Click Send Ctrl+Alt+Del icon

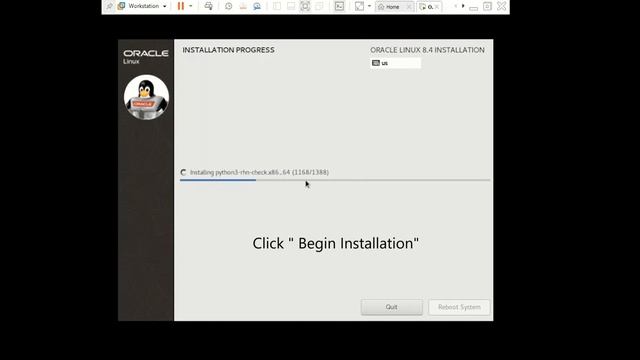[209, 6]
